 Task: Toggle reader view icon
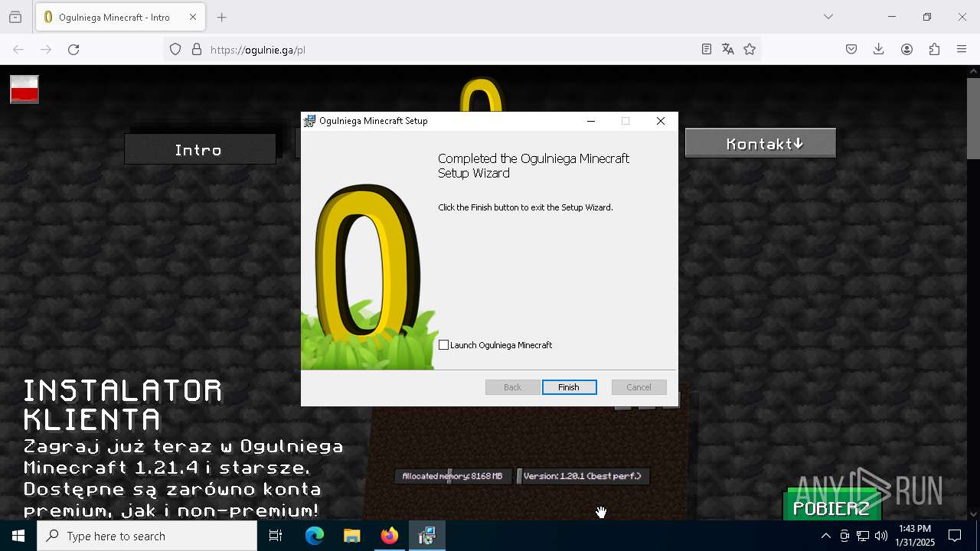click(x=707, y=49)
